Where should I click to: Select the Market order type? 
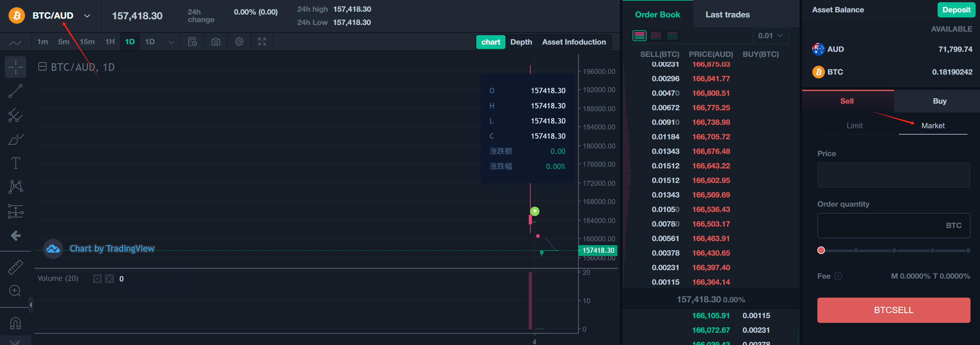coord(933,125)
